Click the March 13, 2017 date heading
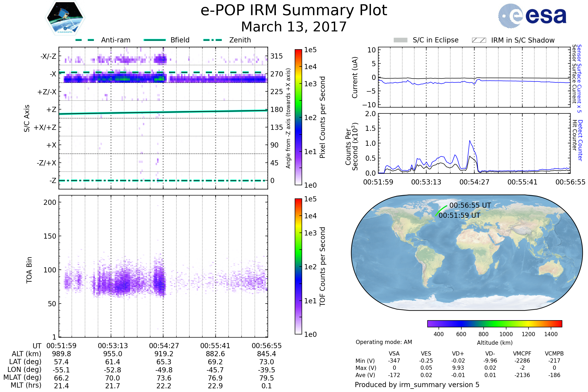 click(294, 27)
